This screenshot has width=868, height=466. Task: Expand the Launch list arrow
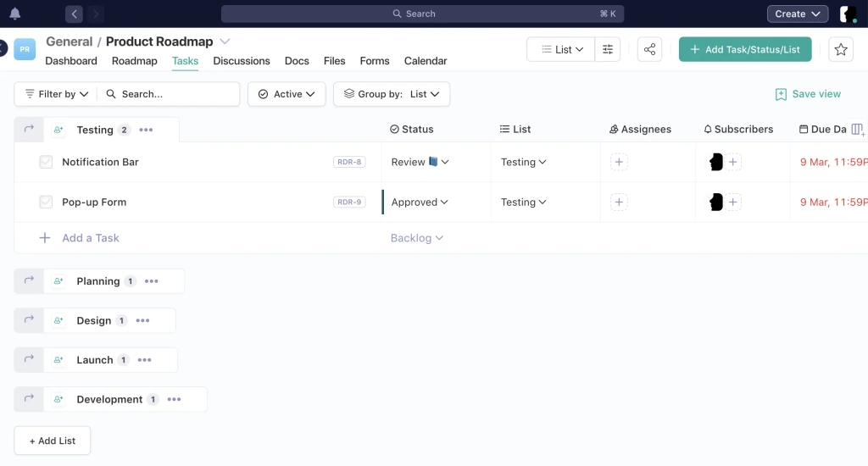coord(29,359)
